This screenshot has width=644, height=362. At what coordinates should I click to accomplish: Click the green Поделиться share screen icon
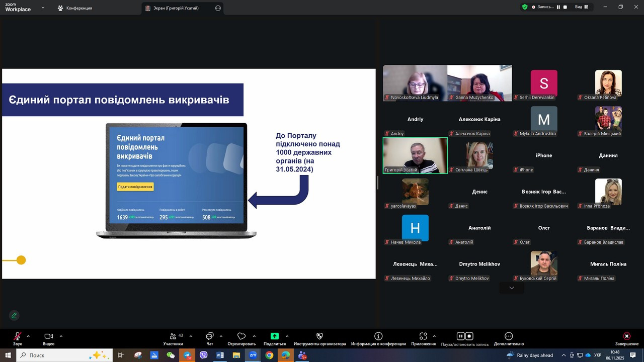coord(275,336)
